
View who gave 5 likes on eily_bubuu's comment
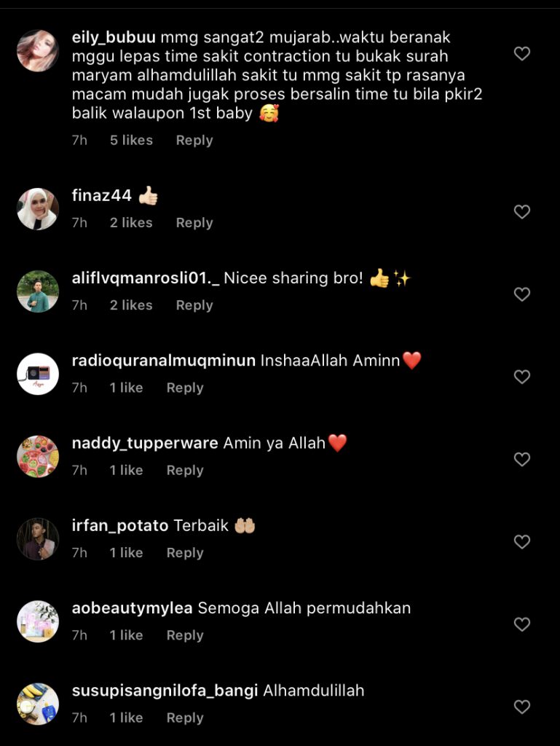(x=131, y=141)
